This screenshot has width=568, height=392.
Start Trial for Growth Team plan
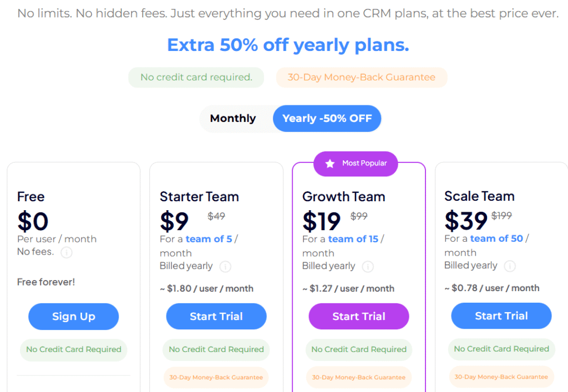pos(359,317)
